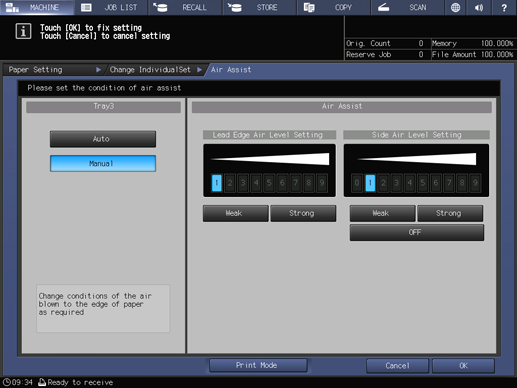Click the JOB LIST icon
The width and height of the screenshot is (517, 388).
[x=86, y=7]
